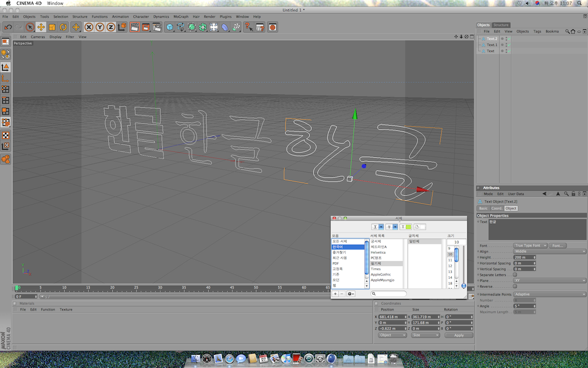The width and height of the screenshot is (588, 368).
Task: Select the Move tool in toolbar
Action: click(x=41, y=27)
